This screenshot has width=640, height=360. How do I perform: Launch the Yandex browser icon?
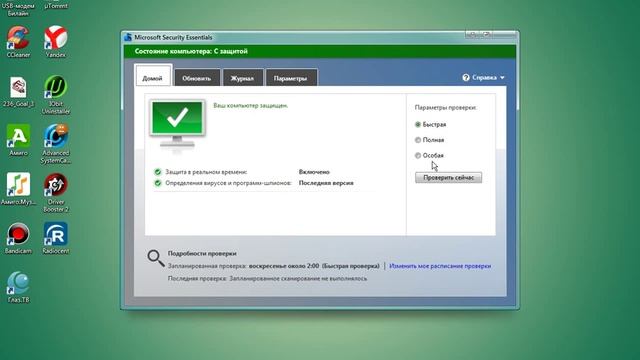[56, 42]
